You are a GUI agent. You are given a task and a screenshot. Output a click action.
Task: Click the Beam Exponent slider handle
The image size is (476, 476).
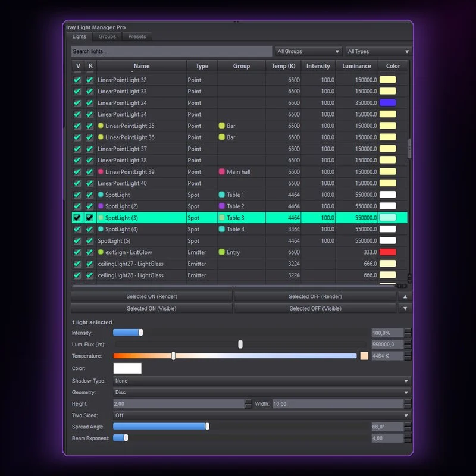126,438
